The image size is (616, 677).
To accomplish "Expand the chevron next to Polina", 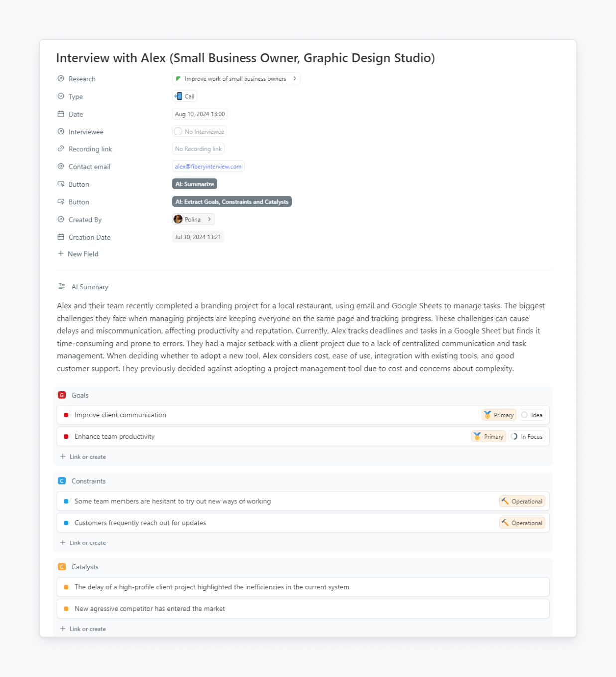I will coord(209,219).
